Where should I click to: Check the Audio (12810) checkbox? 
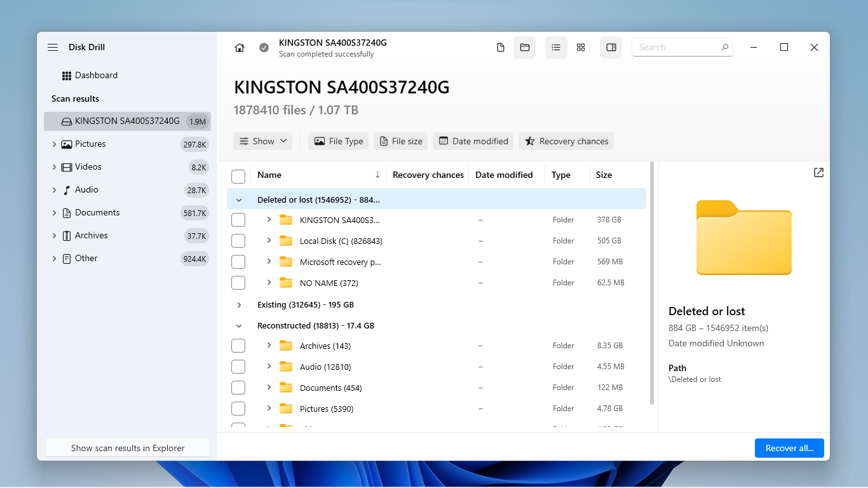238,367
